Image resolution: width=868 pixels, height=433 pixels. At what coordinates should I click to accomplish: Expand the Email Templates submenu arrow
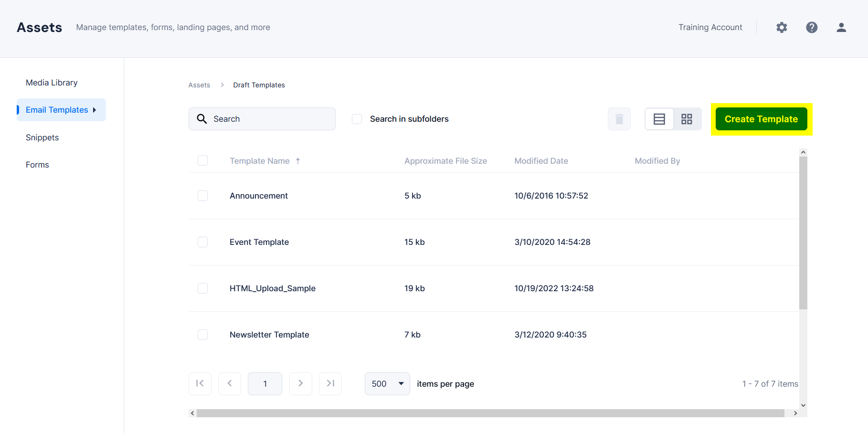pos(95,110)
